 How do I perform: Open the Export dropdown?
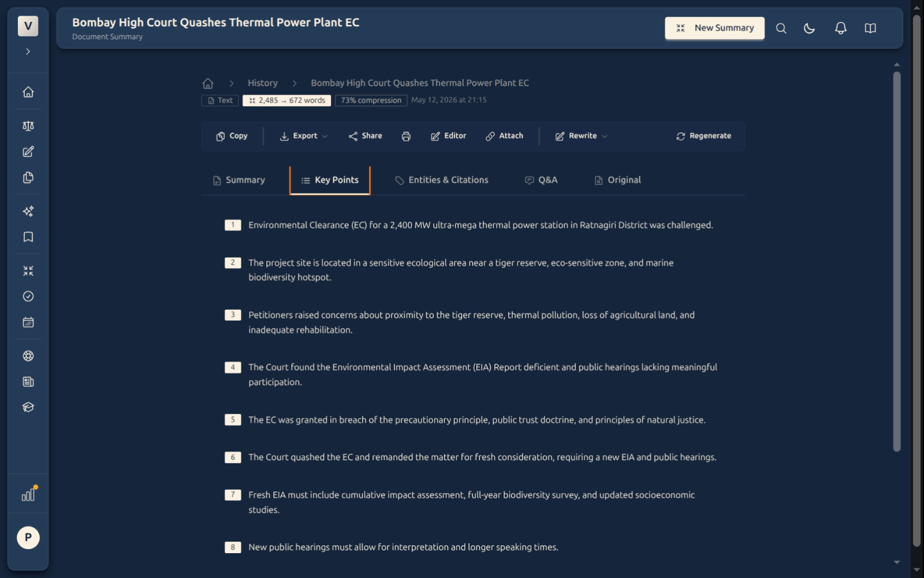click(x=304, y=136)
